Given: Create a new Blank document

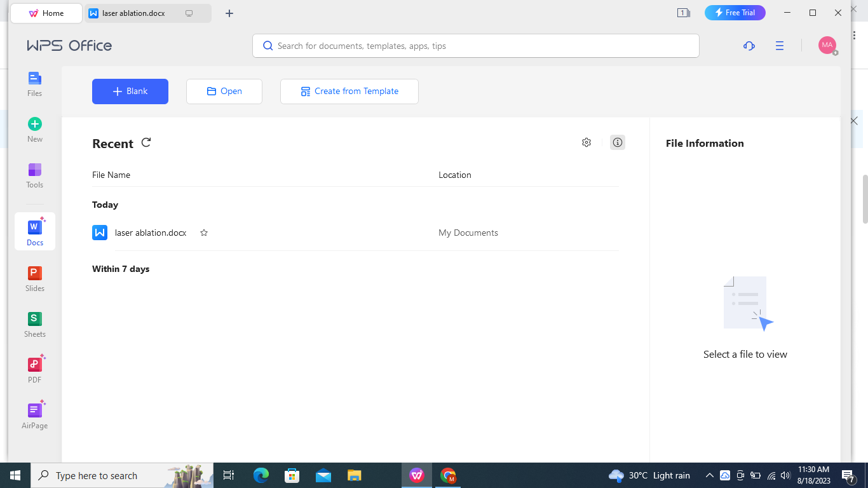Looking at the screenshot, I should 130,91.
